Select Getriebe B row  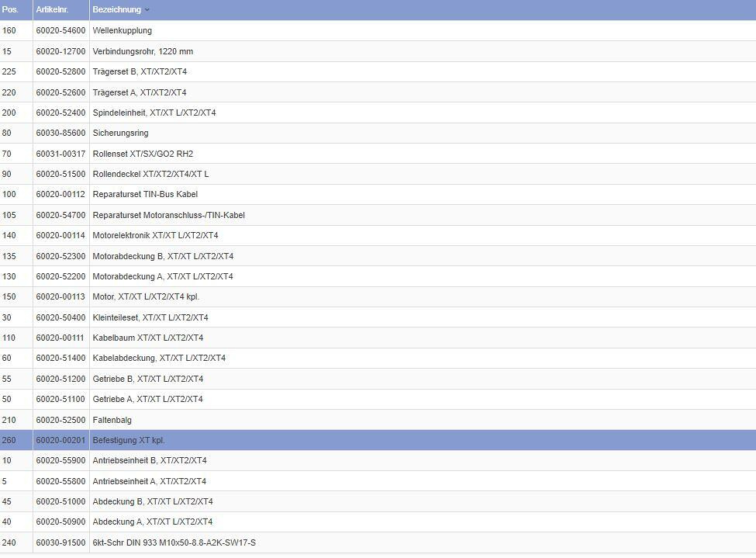[147, 379]
